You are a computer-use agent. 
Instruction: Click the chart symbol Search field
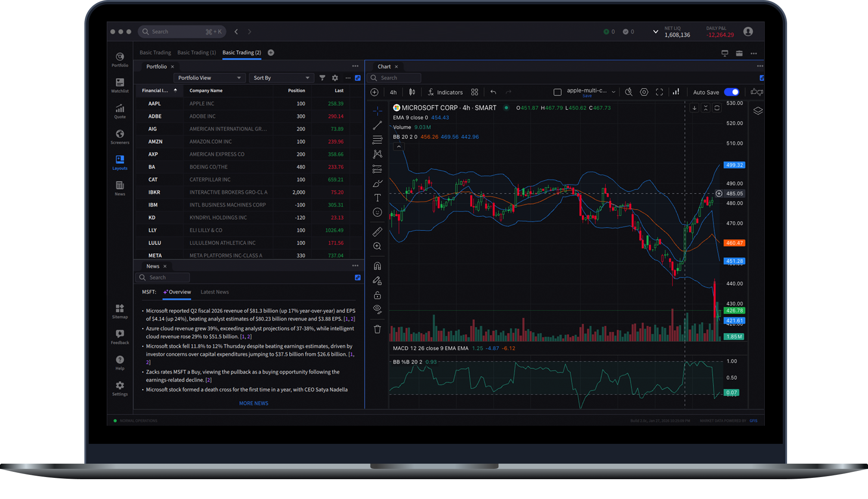coord(394,78)
